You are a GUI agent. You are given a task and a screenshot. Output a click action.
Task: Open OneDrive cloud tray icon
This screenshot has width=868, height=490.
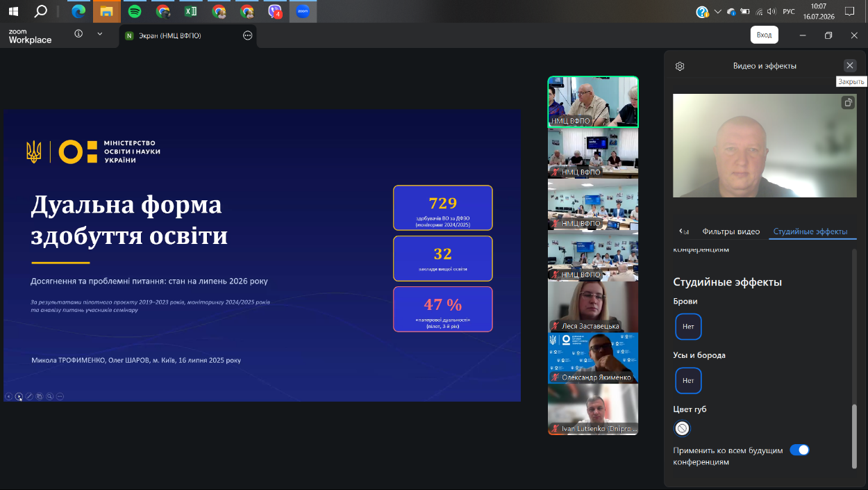(732, 11)
